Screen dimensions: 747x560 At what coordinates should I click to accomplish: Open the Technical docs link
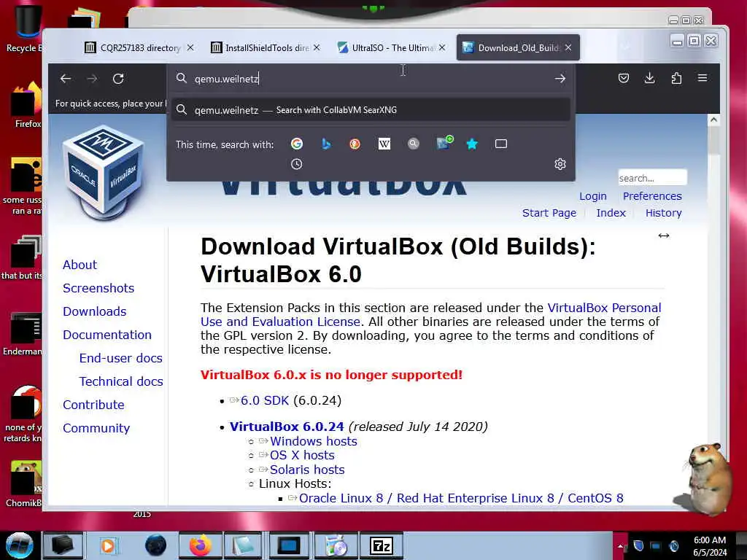(121, 381)
